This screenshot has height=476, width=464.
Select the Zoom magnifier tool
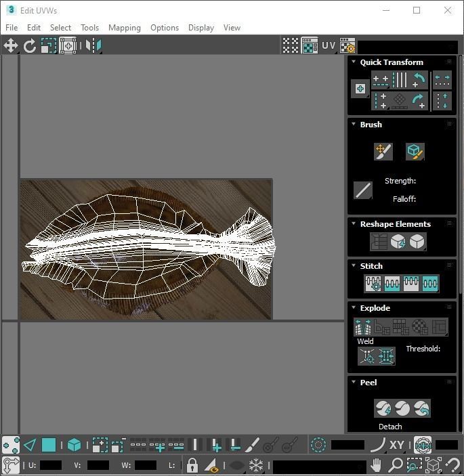(395, 465)
